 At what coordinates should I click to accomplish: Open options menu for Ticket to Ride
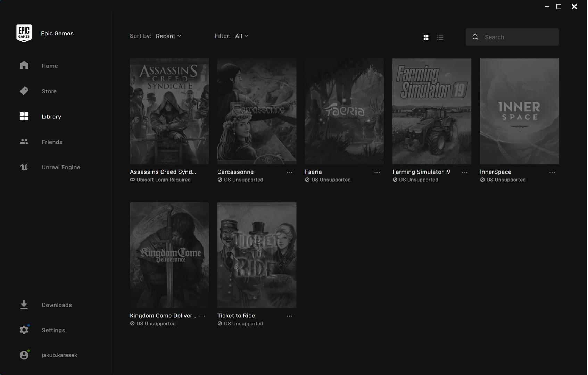coord(290,316)
